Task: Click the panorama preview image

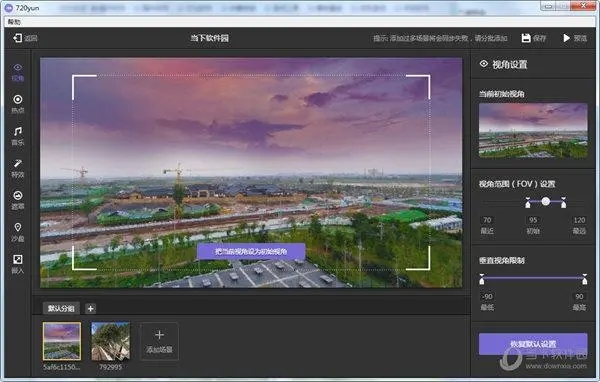Action: coord(251,173)
